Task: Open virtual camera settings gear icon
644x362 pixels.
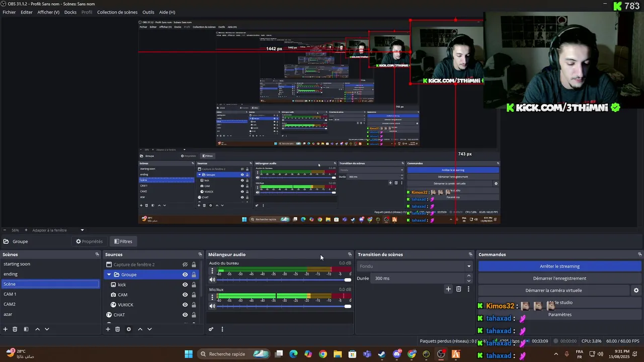Action: pyautogui.click(x=636, y=290)
